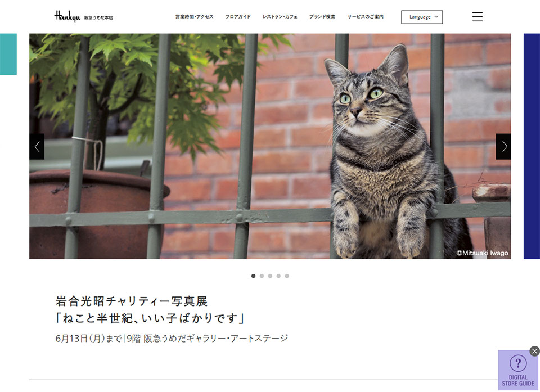
Task: Select the fourth carousel dot indicator
Action: click(x=278, y=276)
